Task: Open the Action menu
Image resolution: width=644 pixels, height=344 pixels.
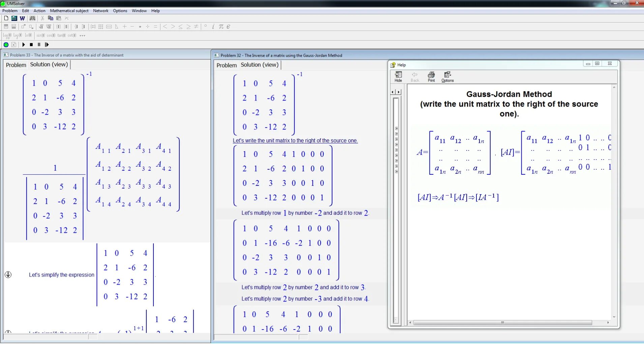Action: [x=39, y=11]
